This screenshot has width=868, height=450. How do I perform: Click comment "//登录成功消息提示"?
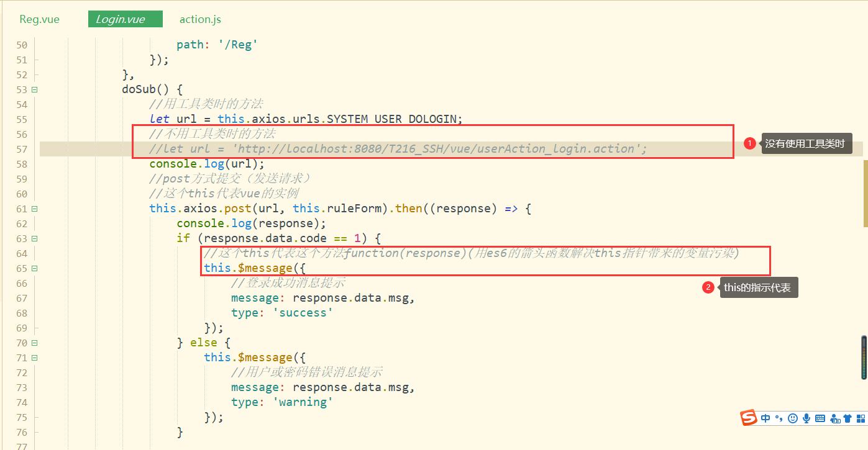coord(288,283)
